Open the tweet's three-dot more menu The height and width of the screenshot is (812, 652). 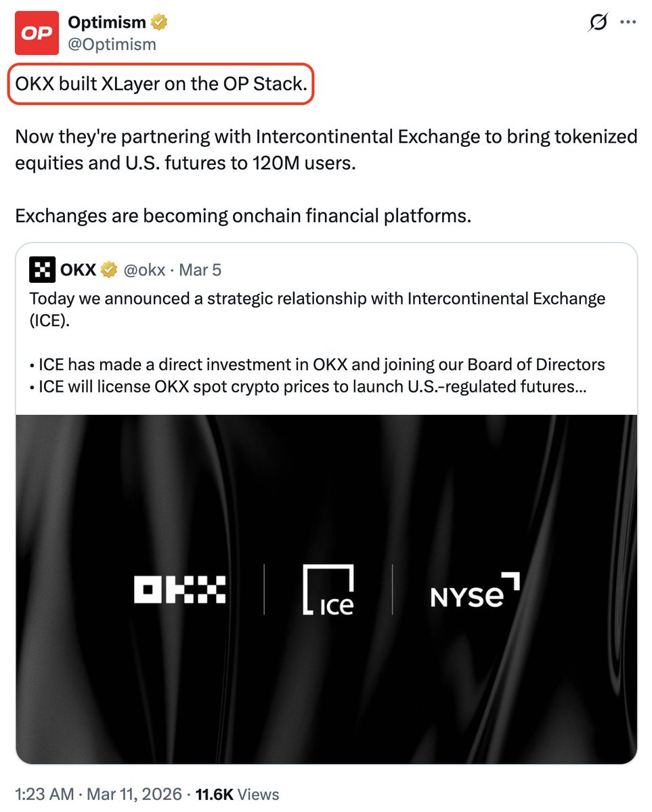[x=628, y=23]
